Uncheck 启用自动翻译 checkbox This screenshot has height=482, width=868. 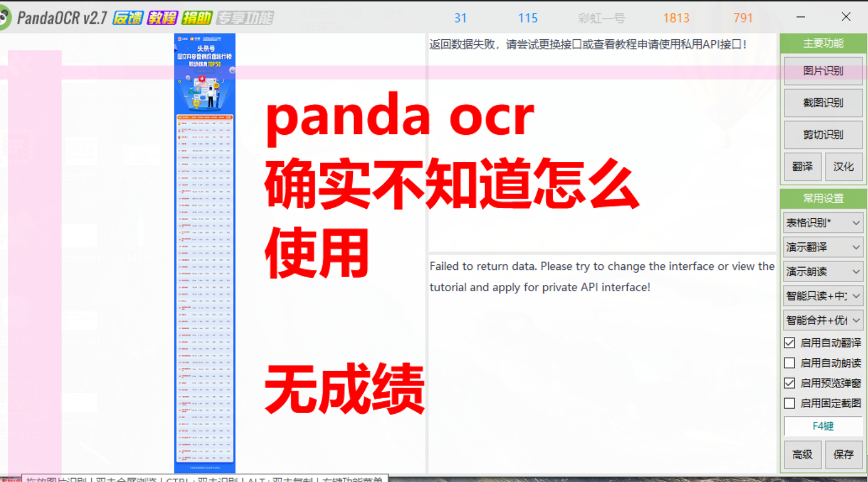790,343
